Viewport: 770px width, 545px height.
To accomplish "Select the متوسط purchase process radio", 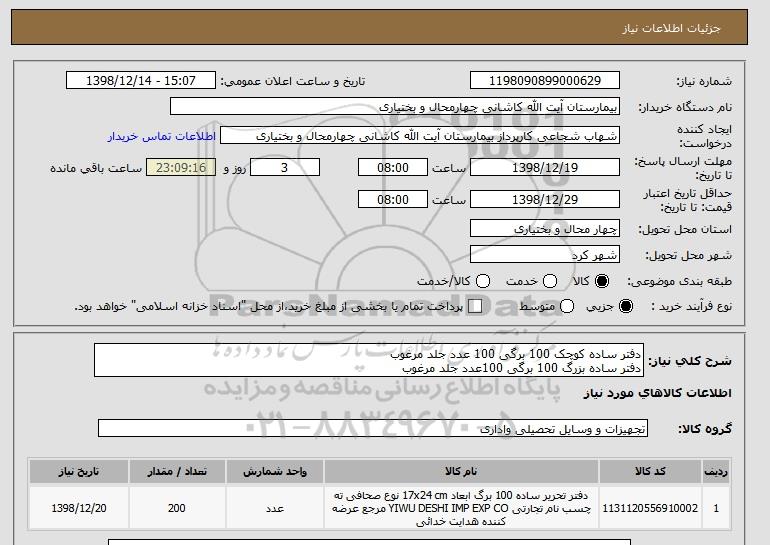I will pos(567,306).
